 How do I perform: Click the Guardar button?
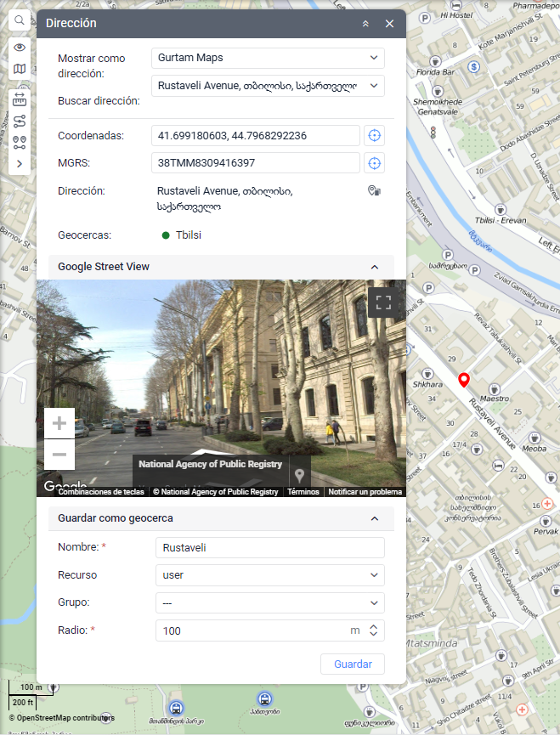tap(352, 664)
